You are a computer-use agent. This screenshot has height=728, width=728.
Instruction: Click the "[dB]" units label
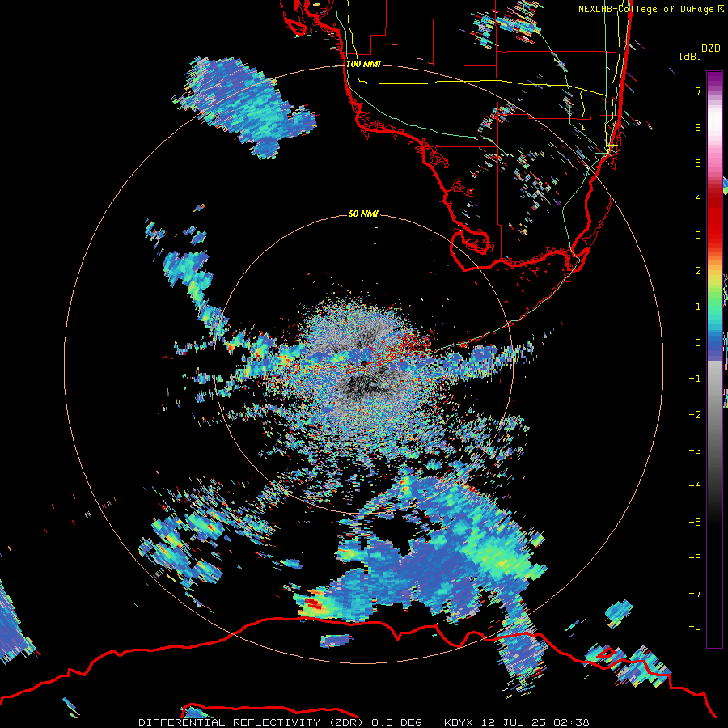691,56
